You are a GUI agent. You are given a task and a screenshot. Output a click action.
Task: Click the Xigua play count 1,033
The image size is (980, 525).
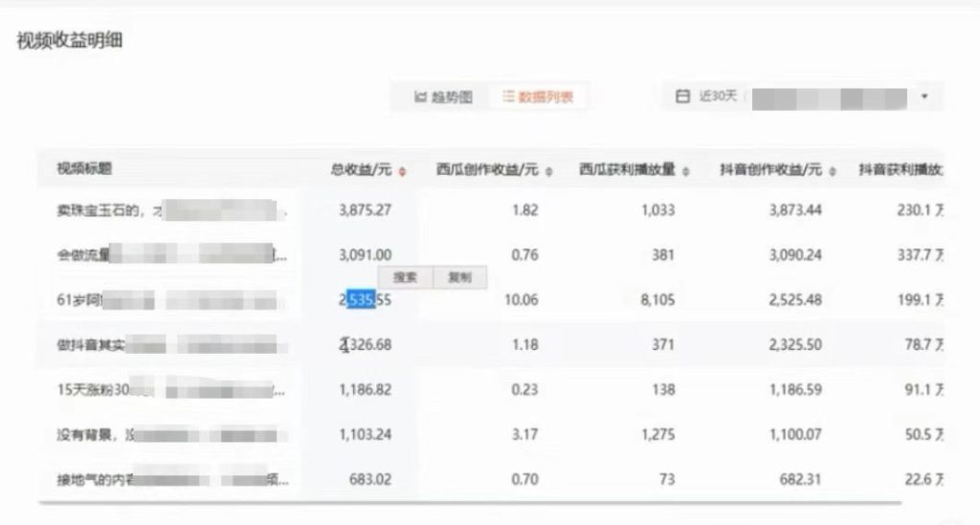[657, 210]
